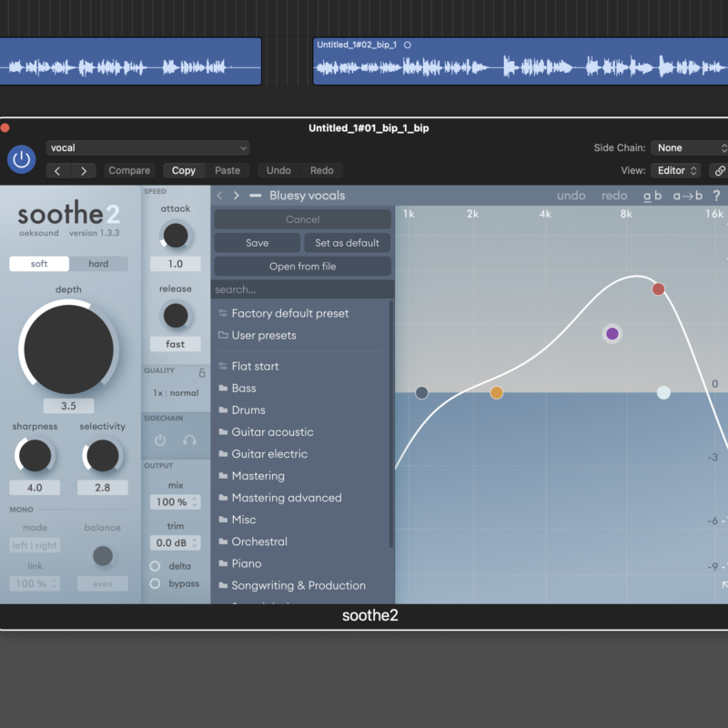Click the quality lock icon
This screenshot has width=728, height=728.
coord(202,373)
